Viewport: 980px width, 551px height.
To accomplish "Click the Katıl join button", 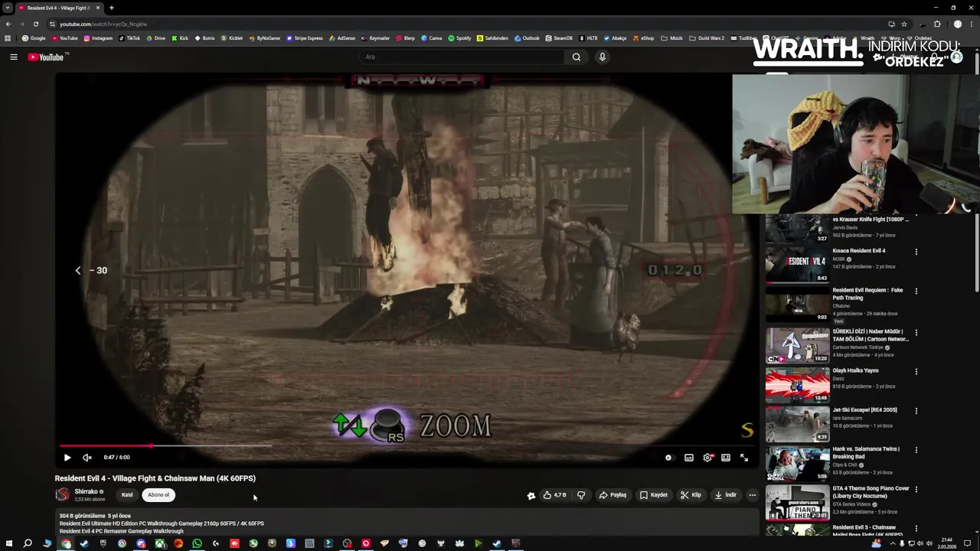I will click(127, 495).
